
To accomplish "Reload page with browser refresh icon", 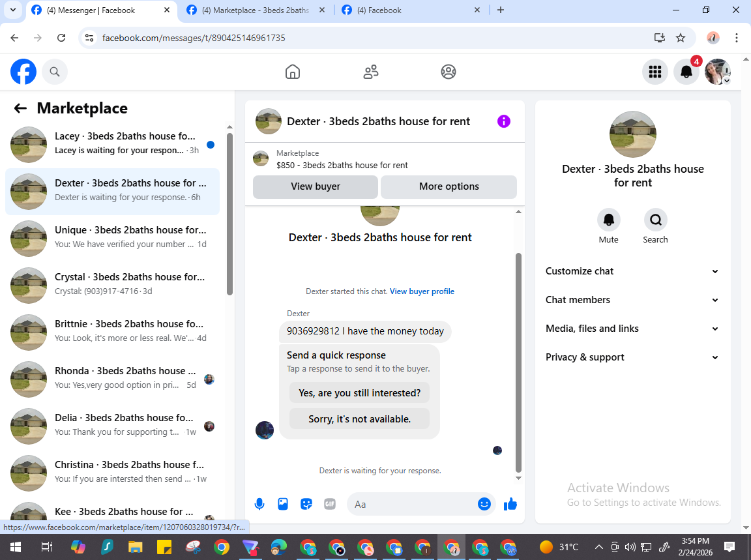I will (61, 38).
